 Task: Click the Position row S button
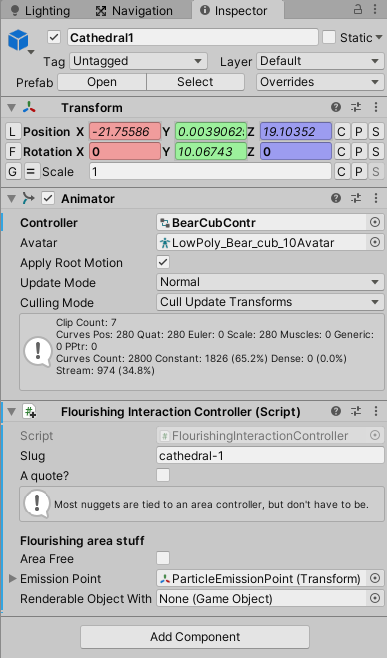pos(376,132)
